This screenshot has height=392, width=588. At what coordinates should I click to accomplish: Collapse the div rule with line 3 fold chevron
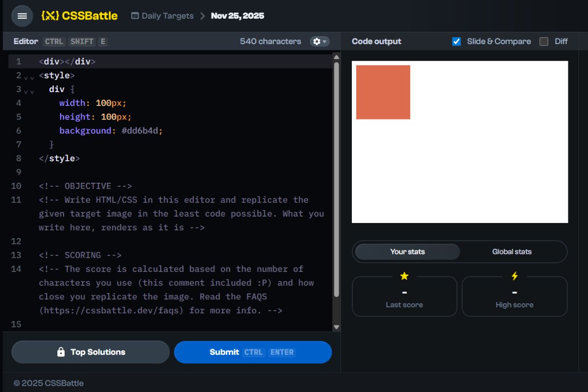[25, 91]
